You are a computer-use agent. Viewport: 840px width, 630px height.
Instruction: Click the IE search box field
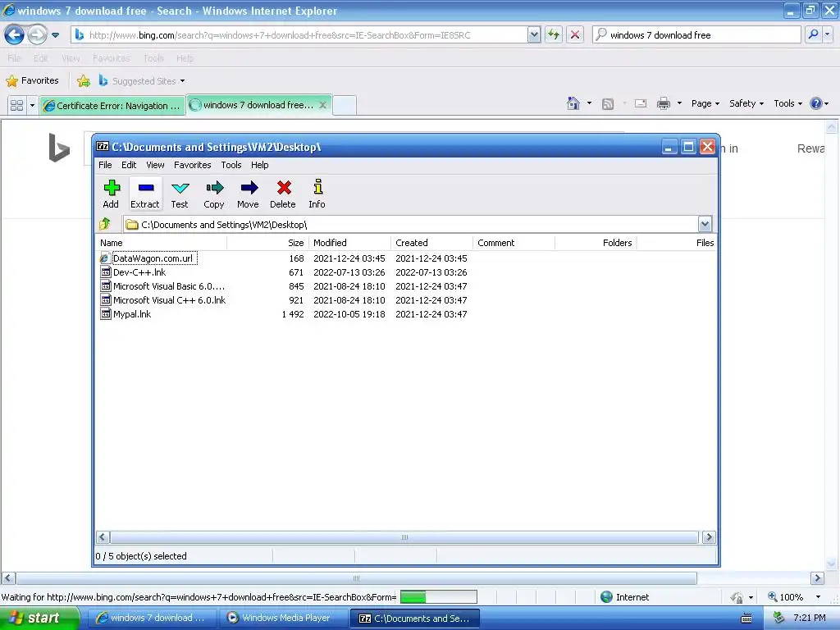pos(703,35)
